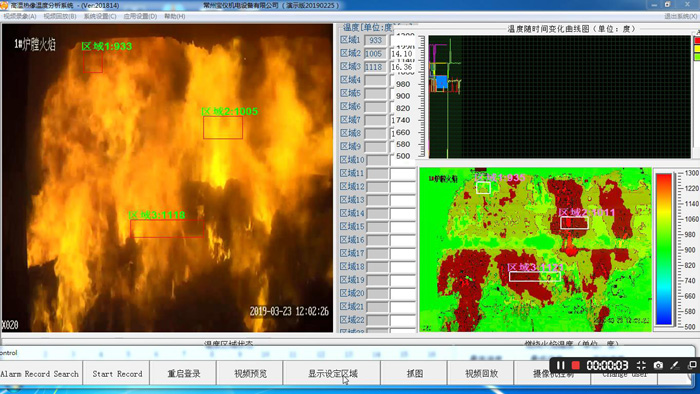Viewport: 700px width, 394px height.
Task: Click the recorder overlay's window icon
Action: [692, 365]
